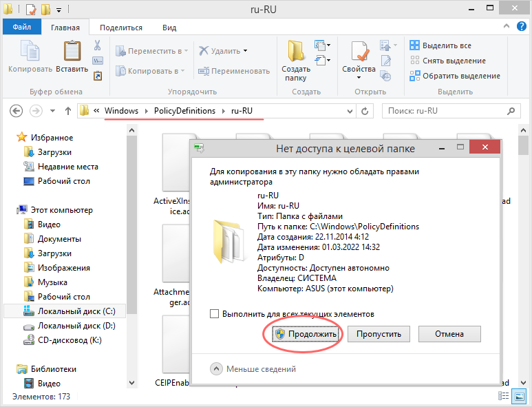Viewport: 532px width, 407px height.
Task: Select Этот компьютер in the sidebar
Action: point(54,210)
